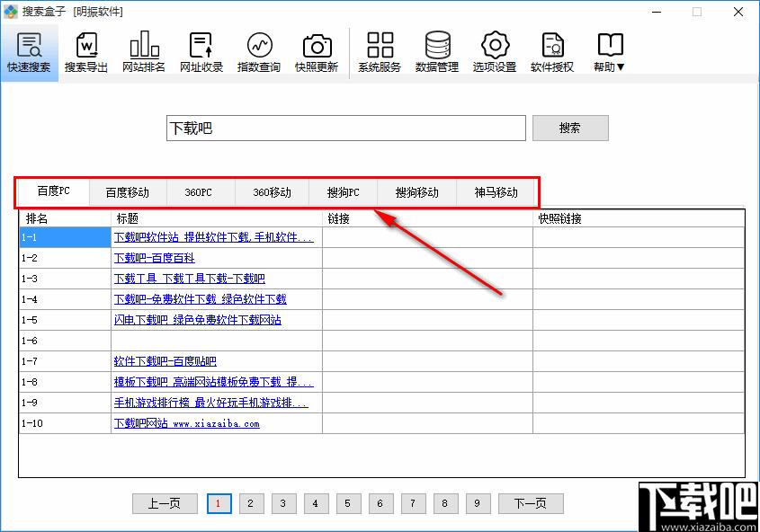Expand the 帮助 help dropdown menu
Image resolution: width=760 pixels, height=532 pixels.
click(610, 53)
